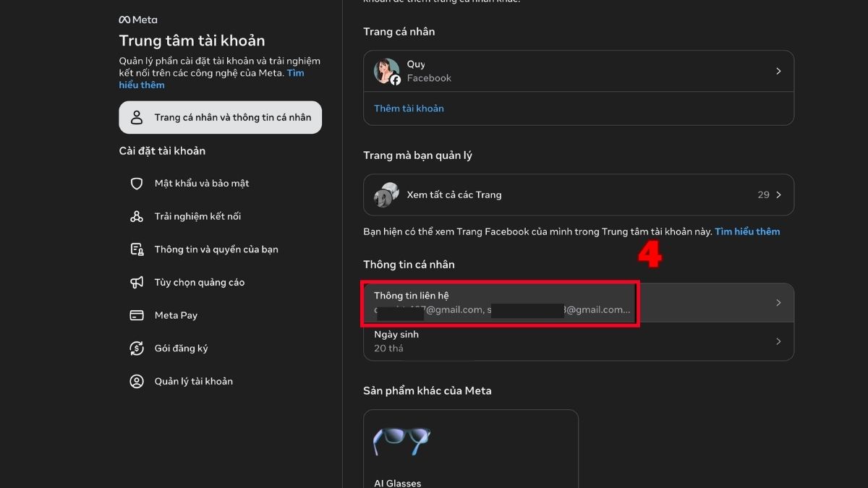The width and height of the screenshot is (868, 488).
Task: Click the page count 29
Action: 763,194
